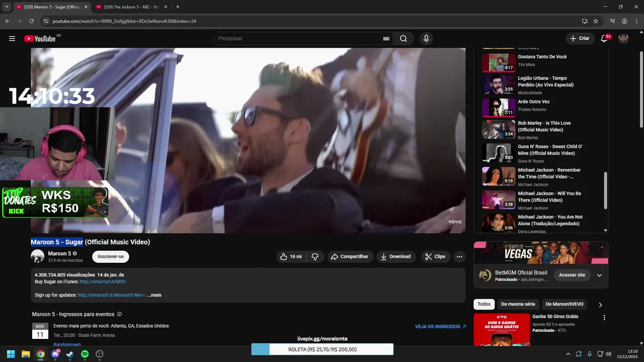Screen dimensions: 644x362
Task: Open the tab search dropdown arrow
Action: pos(7,7)
